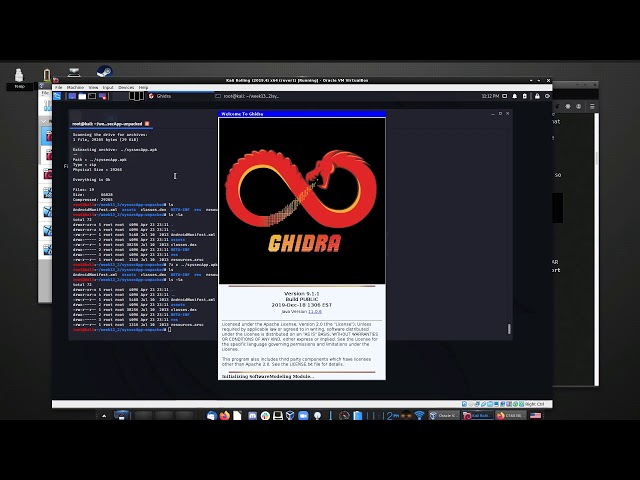
Task: Click the Right Ctrl host key indicator
Action: pos(535,404)
